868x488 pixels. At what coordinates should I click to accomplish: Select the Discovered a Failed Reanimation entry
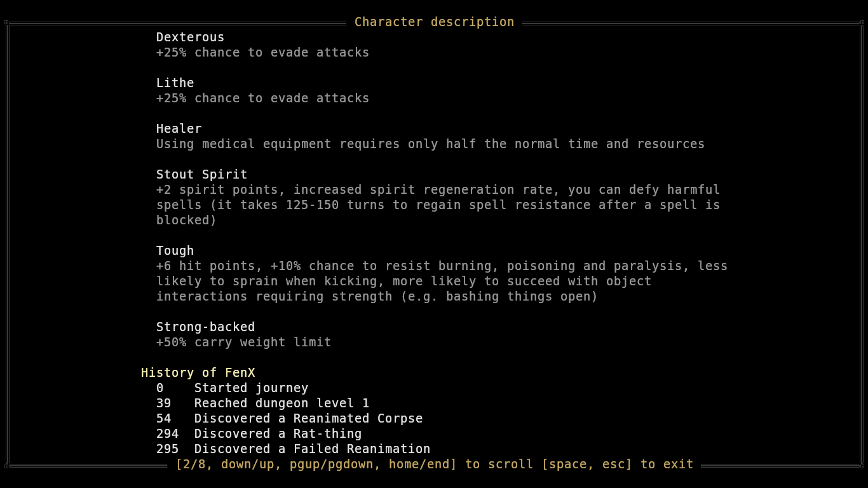(x=312, y=449)
